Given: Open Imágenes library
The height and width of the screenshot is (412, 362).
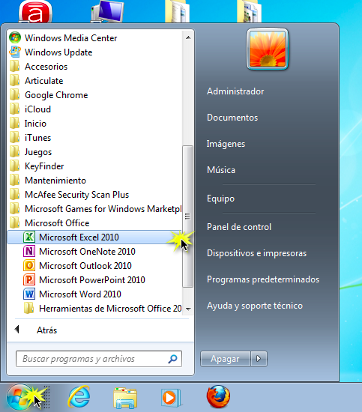Looking at the screenshot, I should point(226,144).
